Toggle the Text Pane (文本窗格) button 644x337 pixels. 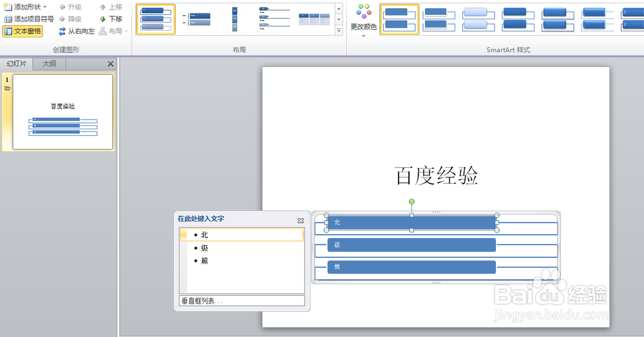point(23,31)
